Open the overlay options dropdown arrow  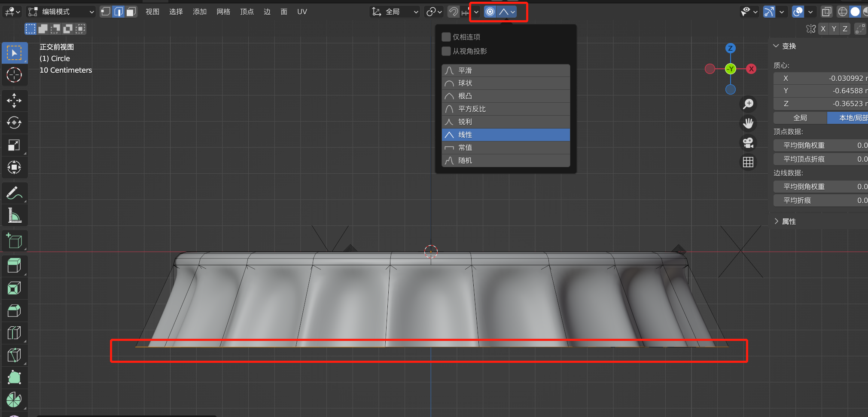click(810, 12)
